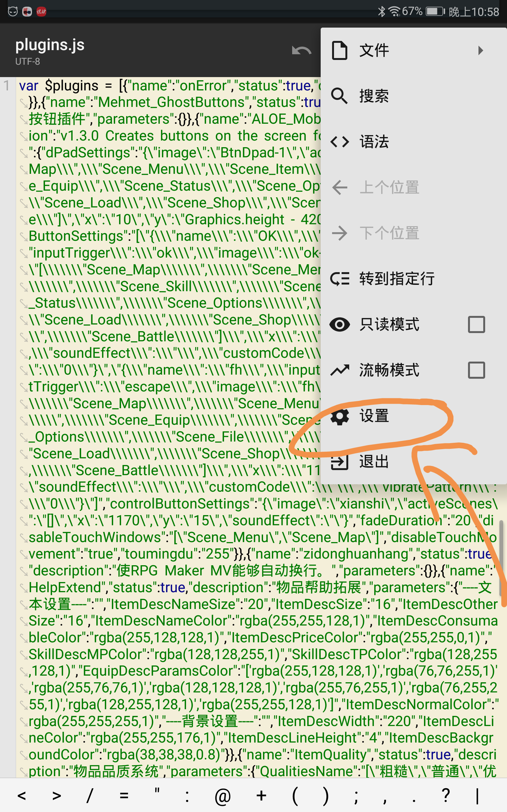Expand the 文件 submenu arrow
This screenshot has height=812, width=507.
click(x=480, y=50)
